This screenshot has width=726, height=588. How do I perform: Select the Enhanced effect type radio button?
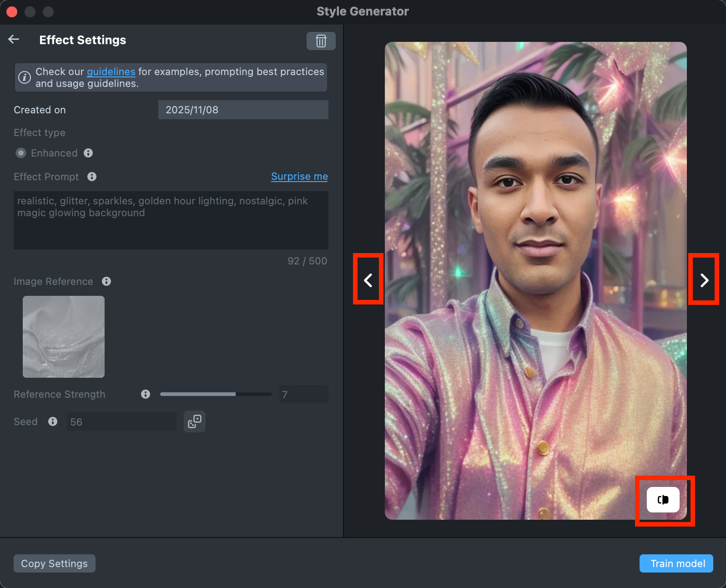(21, 153)
